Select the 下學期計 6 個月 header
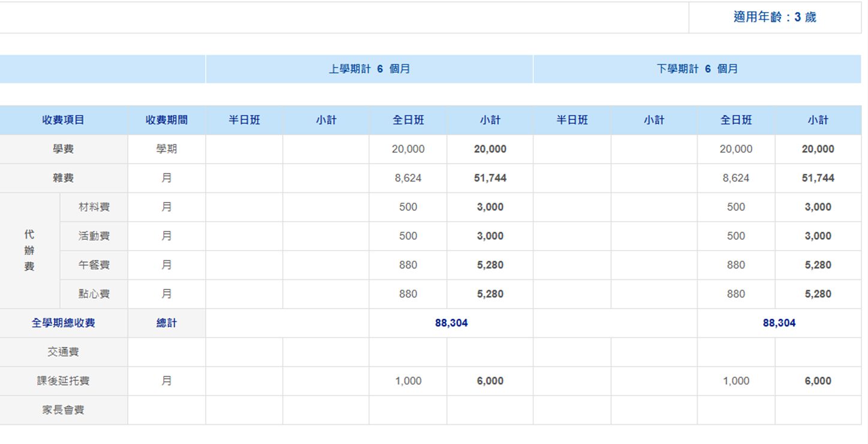 coord(697,69)
